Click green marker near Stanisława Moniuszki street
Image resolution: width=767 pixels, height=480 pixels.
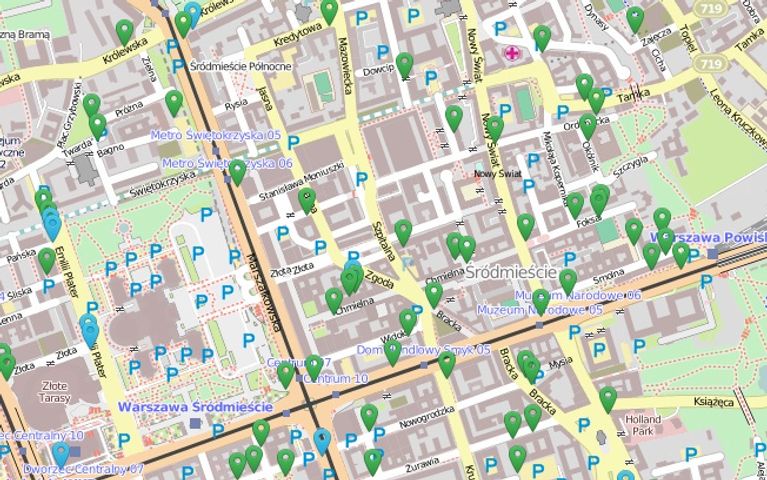[307, 200]
